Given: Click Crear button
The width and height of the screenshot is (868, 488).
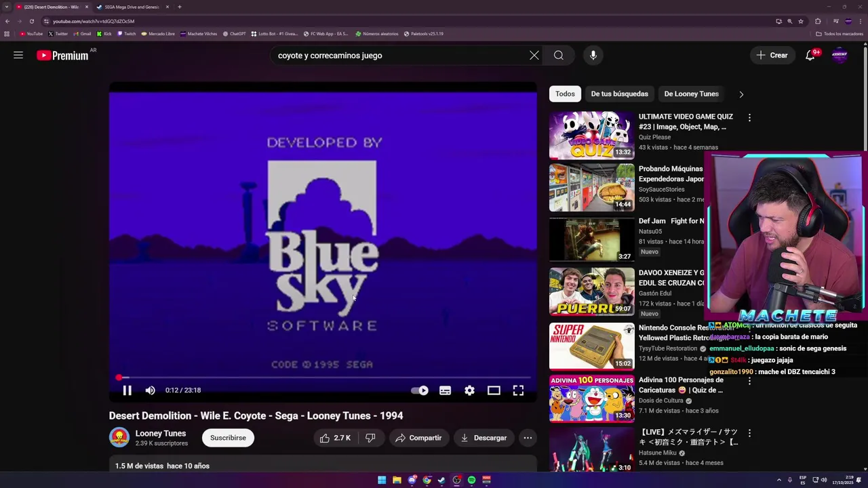Looking at the screenshot, I should (x=772, y=56).
